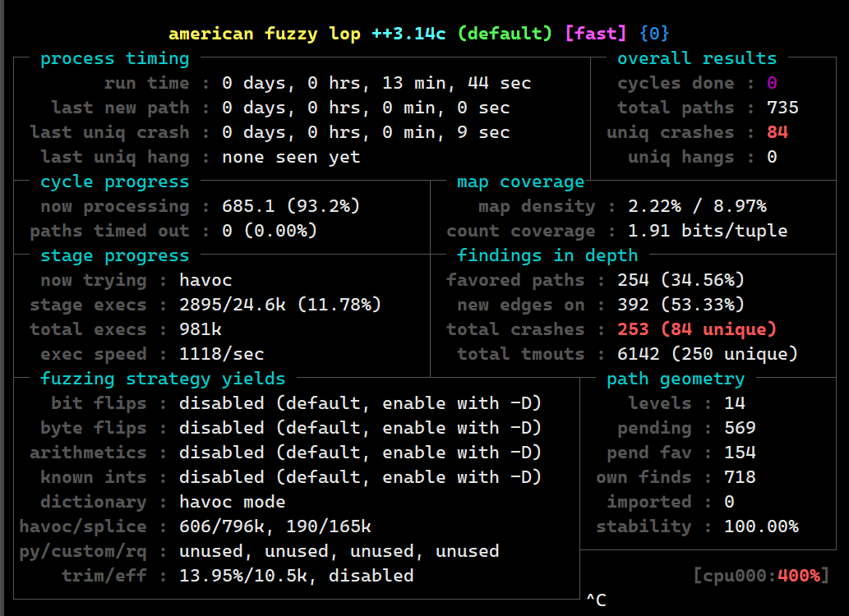This screenshot has height=616, width=849.
Task: Click the 'map coverage' section header
Action: 521,182
